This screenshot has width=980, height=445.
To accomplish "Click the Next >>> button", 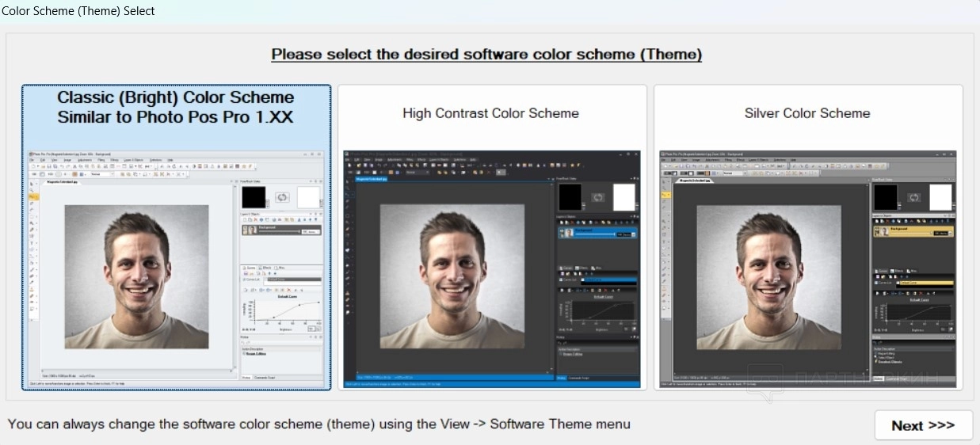I will [923, 425].
